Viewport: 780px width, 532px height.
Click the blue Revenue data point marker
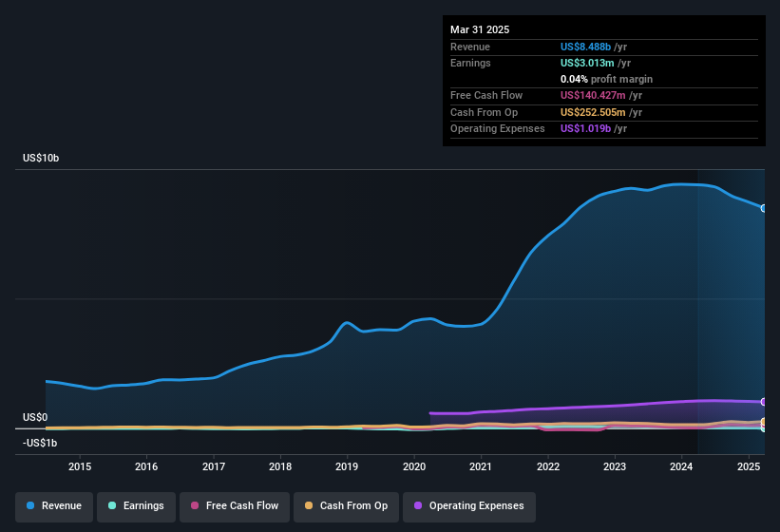point(764,208)
